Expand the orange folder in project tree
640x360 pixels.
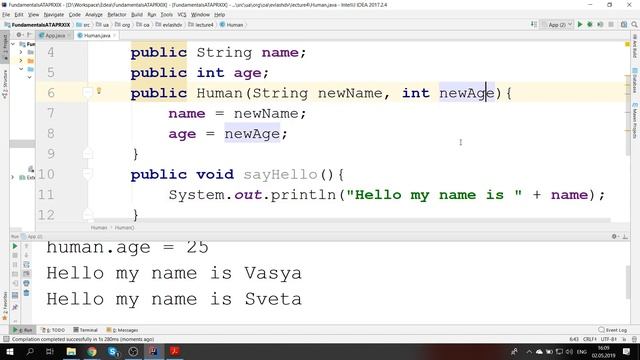point(21,61)
